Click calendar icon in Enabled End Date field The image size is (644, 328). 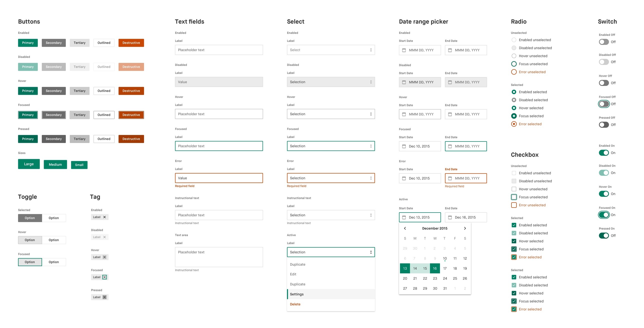coord(450,50)
